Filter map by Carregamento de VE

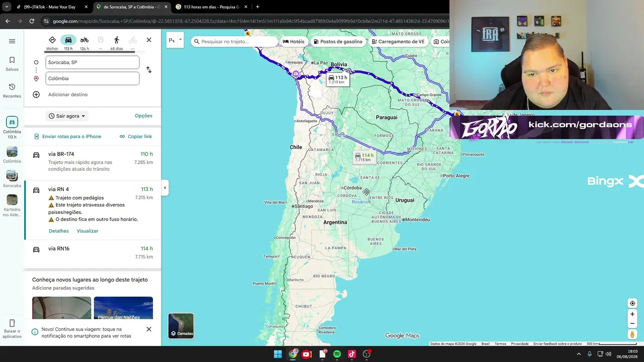(x=398, y=42)
